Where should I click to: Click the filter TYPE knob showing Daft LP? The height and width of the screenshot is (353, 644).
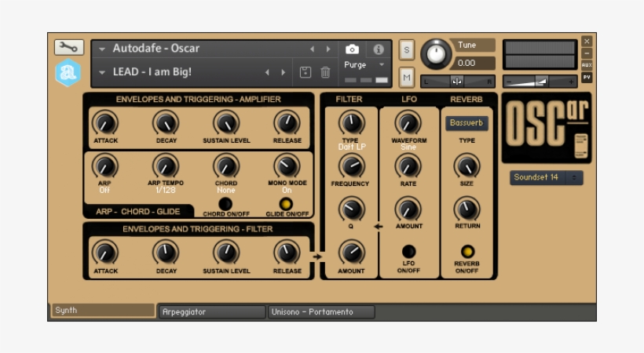pos(352,122)
